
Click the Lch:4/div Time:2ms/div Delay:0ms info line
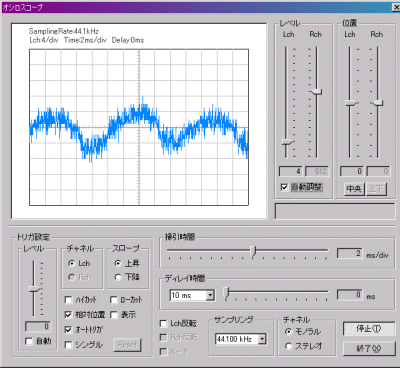pos(87,40)
